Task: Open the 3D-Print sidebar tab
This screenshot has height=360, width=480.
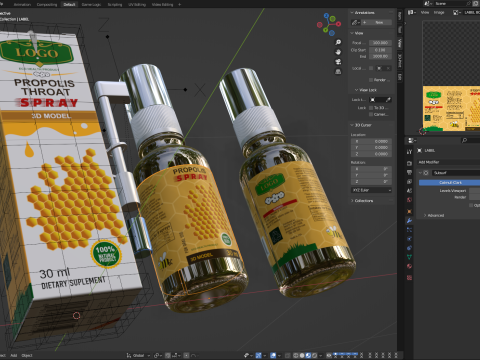Action: (399, 60)
